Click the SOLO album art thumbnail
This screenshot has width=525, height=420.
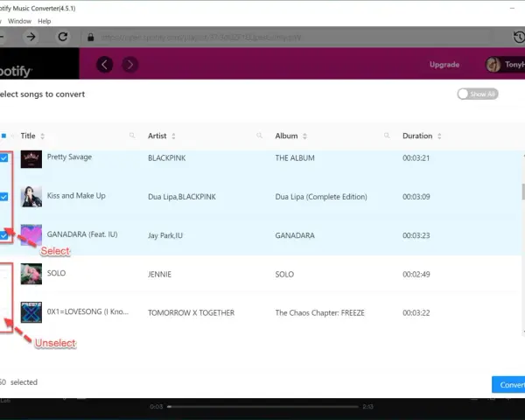[31, 274]
